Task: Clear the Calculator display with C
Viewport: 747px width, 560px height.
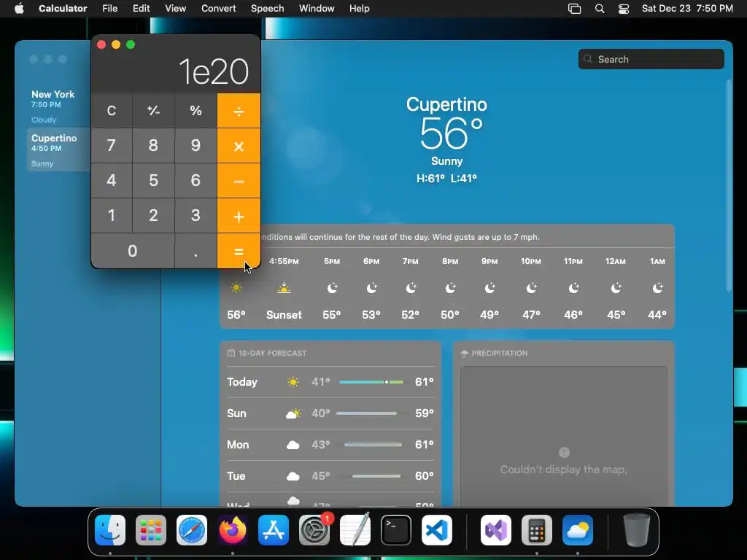Action: coord(112,111)
